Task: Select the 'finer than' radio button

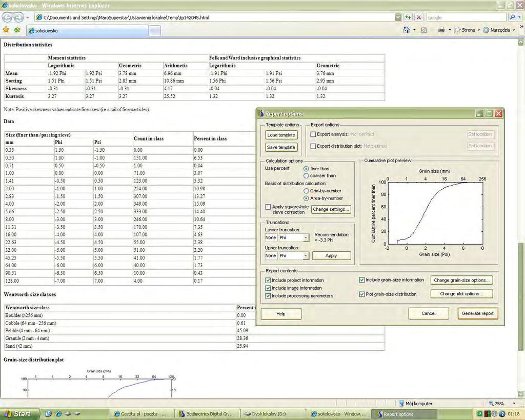Action: 306,169
